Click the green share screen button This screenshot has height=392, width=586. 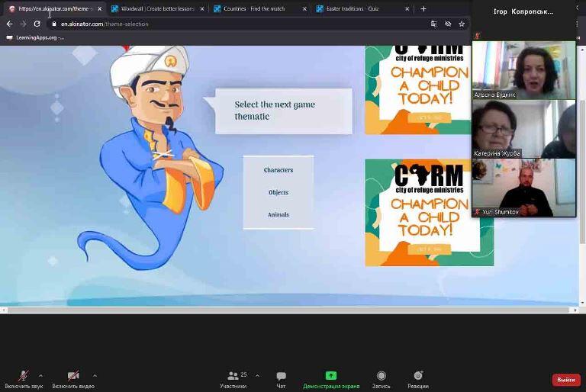click(x=331, y=379)
